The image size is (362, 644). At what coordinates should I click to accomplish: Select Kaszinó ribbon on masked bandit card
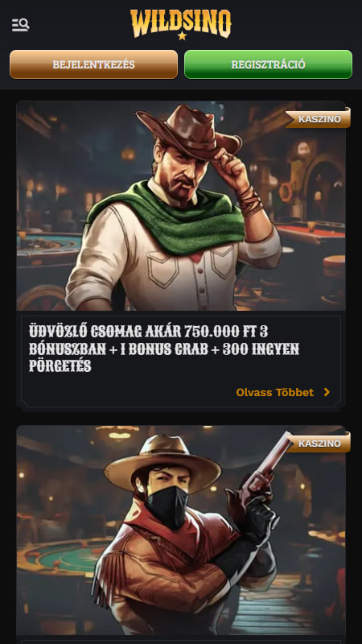319,444
